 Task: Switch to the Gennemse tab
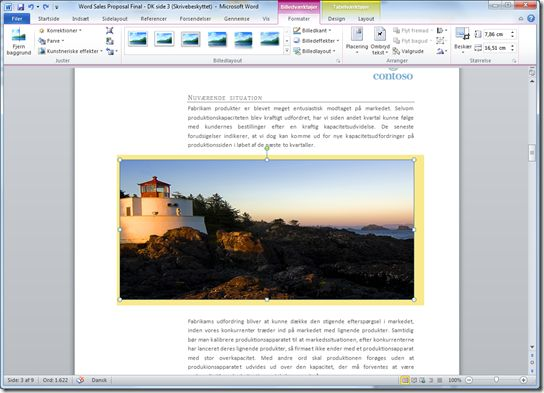pos(237,19)
